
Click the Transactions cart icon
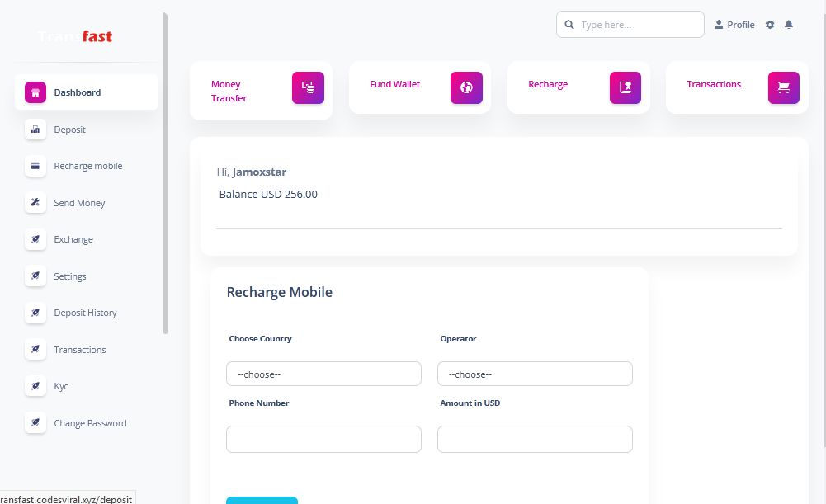[783, 88]
